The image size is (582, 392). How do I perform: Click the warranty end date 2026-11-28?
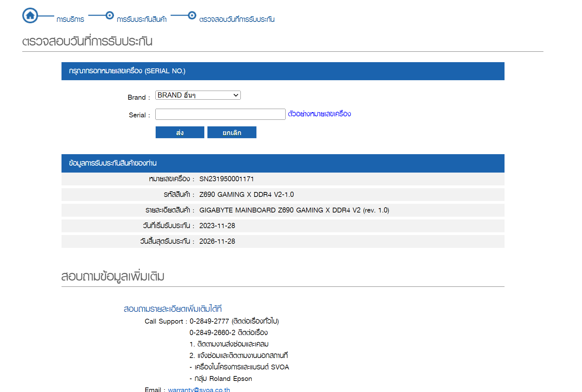217,241
